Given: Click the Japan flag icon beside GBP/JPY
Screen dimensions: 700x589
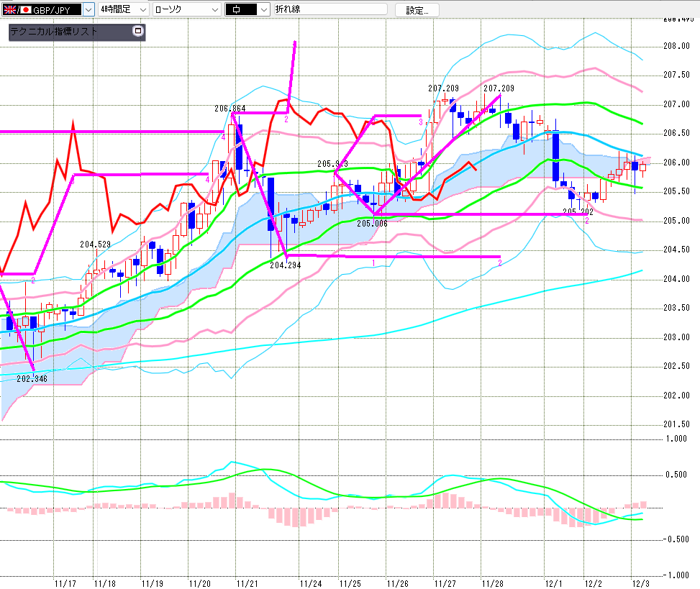Looking at the screenshot, I should click(27, 9).
